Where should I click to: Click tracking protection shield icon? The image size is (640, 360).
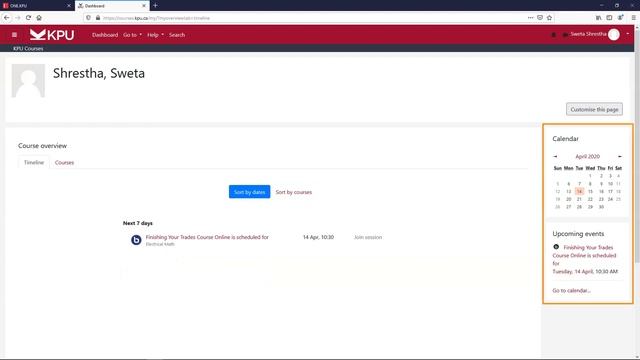click(x=89, y=18)
